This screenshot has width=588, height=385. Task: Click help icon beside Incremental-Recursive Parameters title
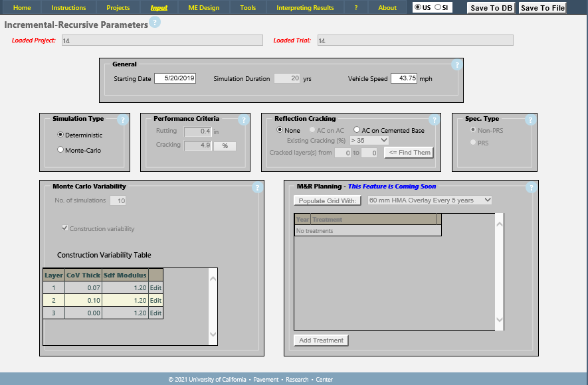click(155, 23)
